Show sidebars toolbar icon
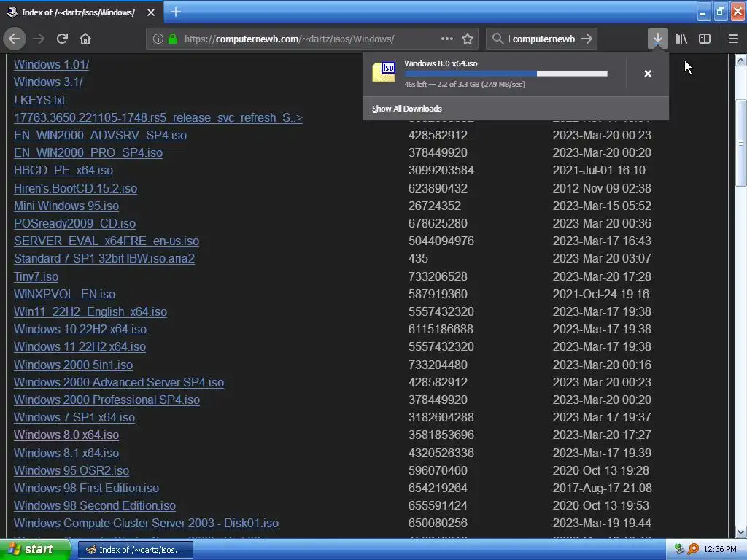 click(x=705, y=39)
